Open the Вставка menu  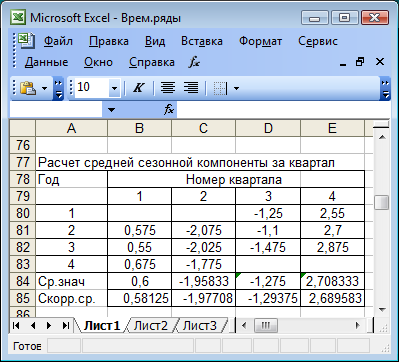tap(202, 41)
